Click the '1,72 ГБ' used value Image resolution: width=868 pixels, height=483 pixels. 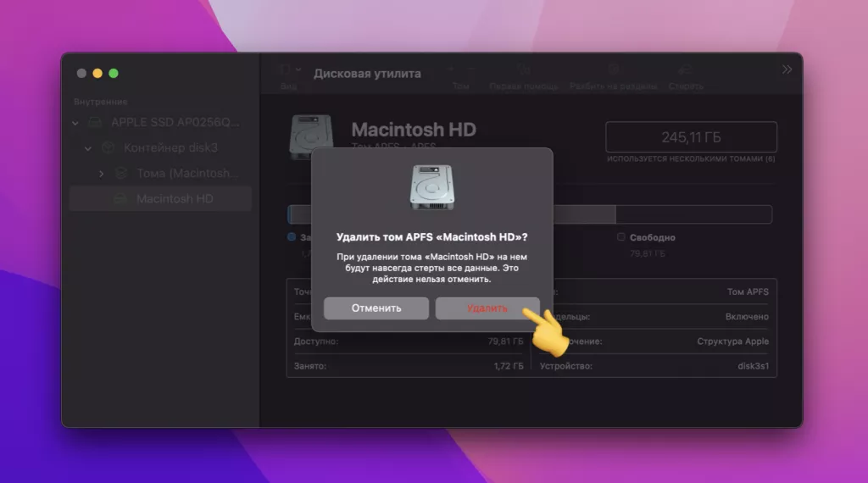tap(509, 366)
